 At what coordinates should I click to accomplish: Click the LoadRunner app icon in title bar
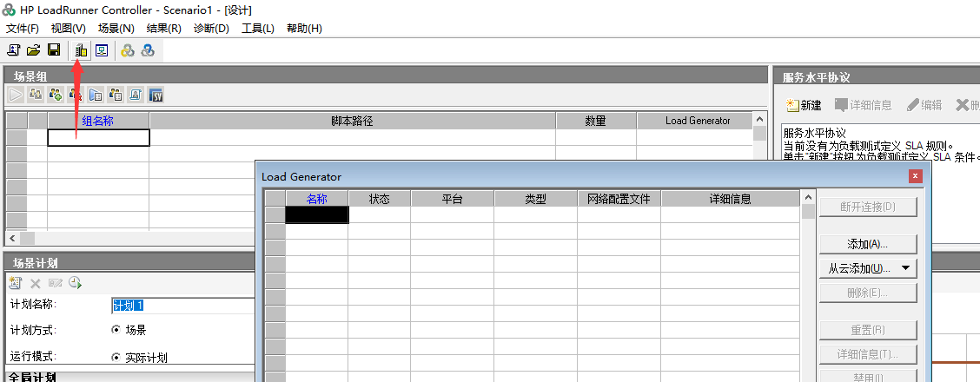tap(9, 10)
